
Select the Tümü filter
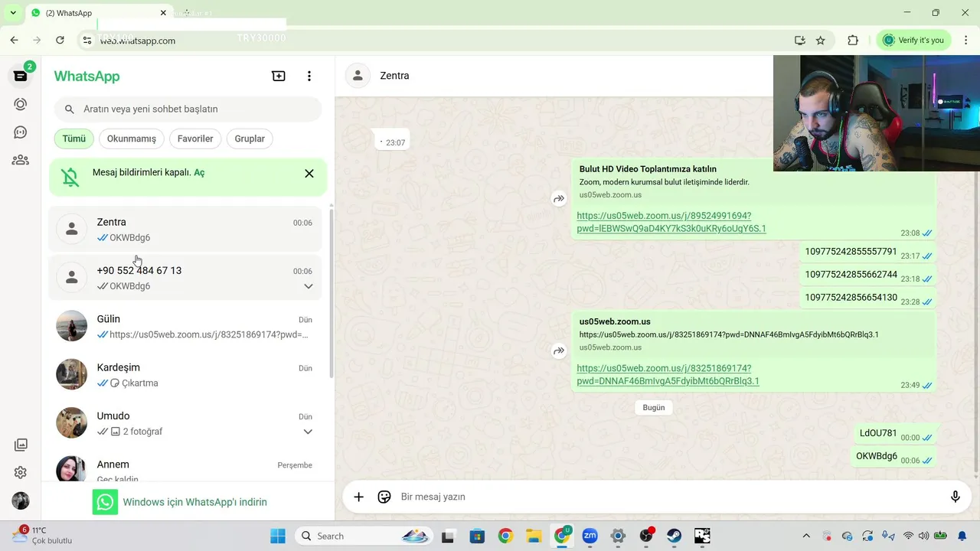(x=73, y=139)
